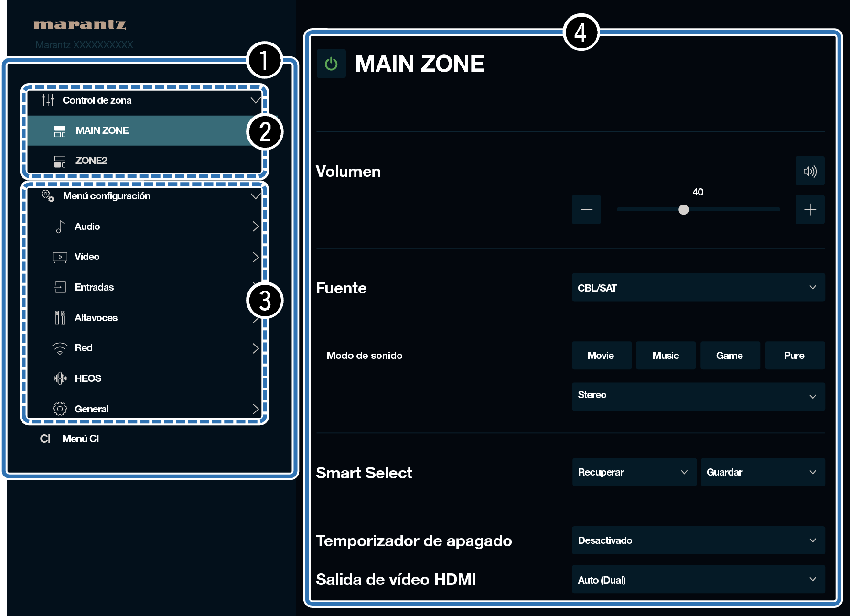Click the volume slider handle

click(x=683, y=209)
